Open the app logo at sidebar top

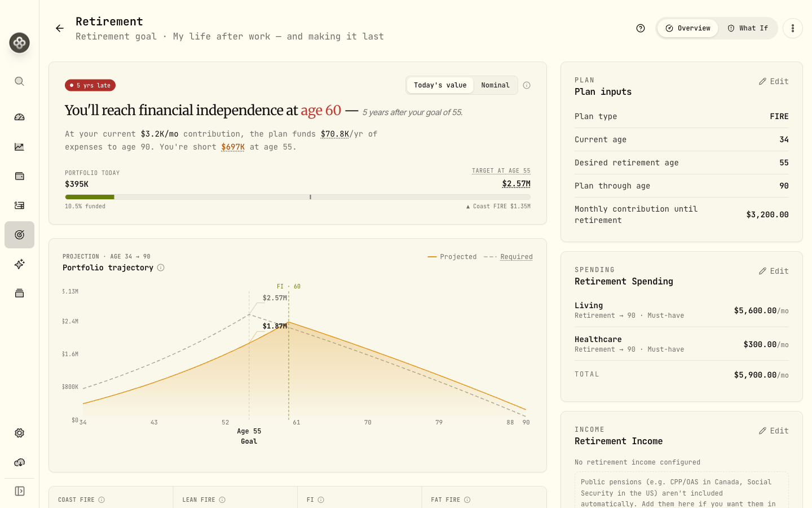[19, 43]
